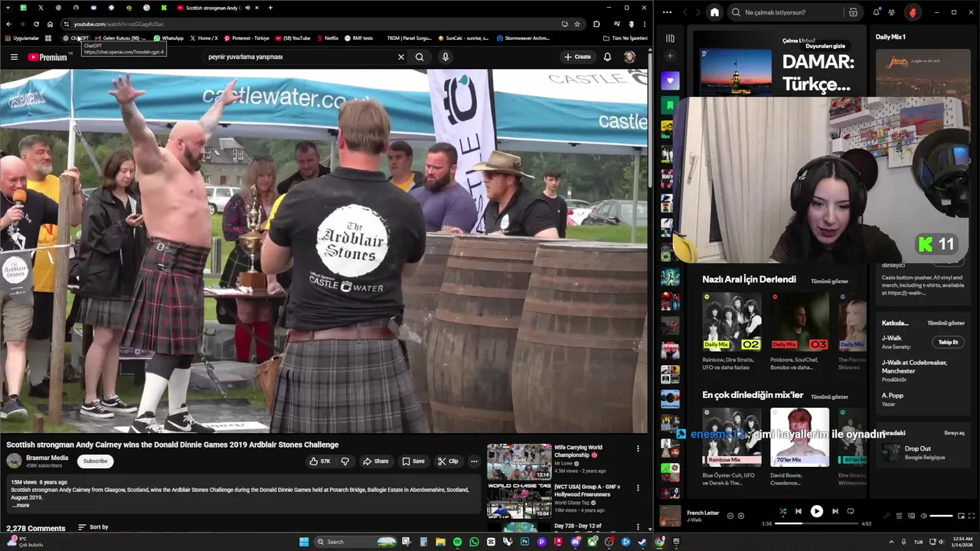
Task: Play the Spotify track French Letter
Action: coord(817,511)
